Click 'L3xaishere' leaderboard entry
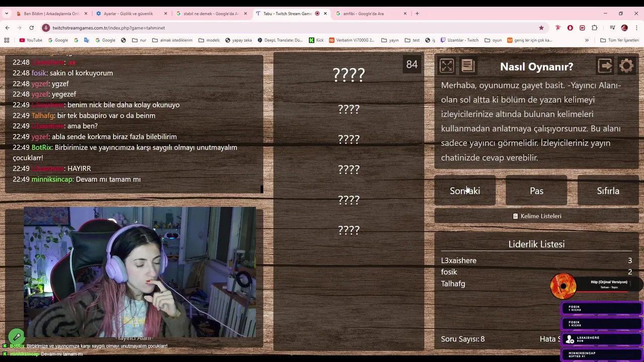Screen dimensions: 644x362 [x=536, y=260]
